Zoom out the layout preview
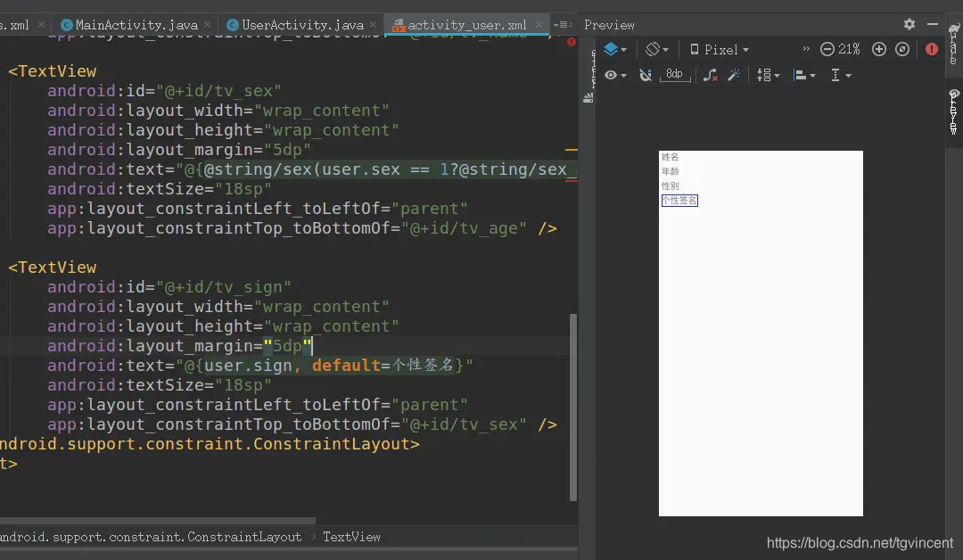Viewport: 963px width, 560px height. (827, 49)
